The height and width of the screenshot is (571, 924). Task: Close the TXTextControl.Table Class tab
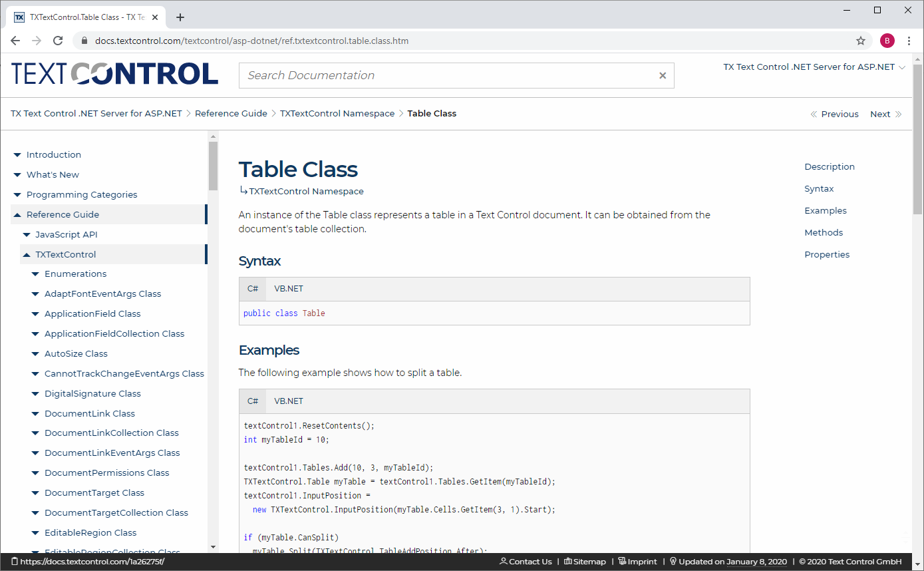tap(156, 17)
